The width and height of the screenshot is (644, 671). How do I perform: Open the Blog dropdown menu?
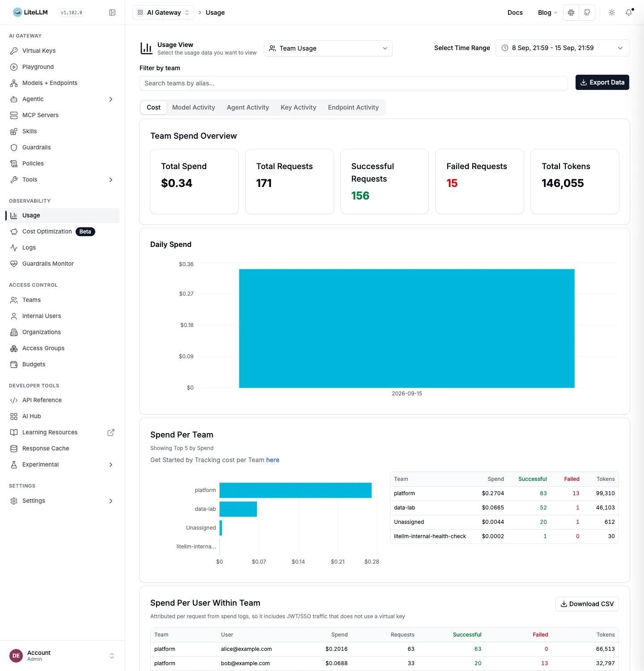point(547,13)
